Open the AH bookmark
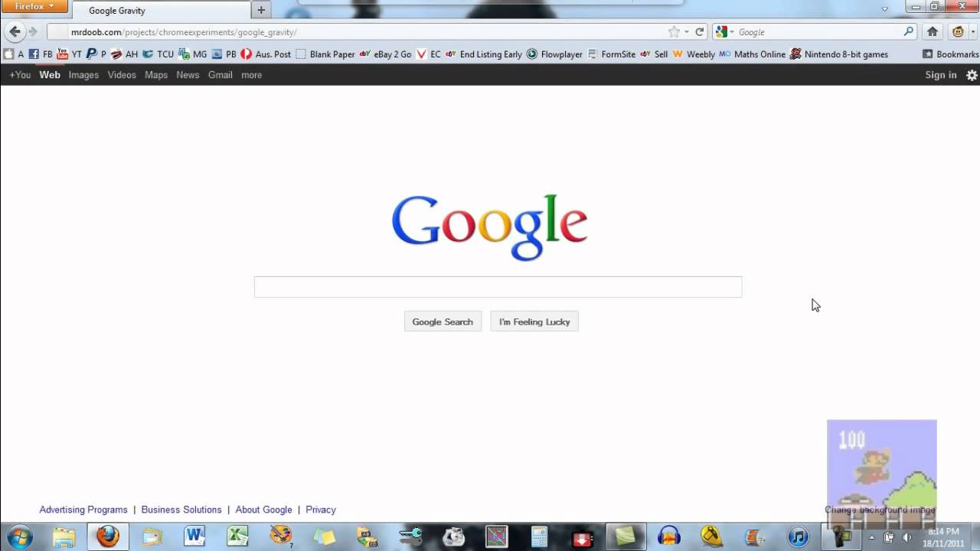This screenshot has height=551, width=980. click(x=124, y=54)
